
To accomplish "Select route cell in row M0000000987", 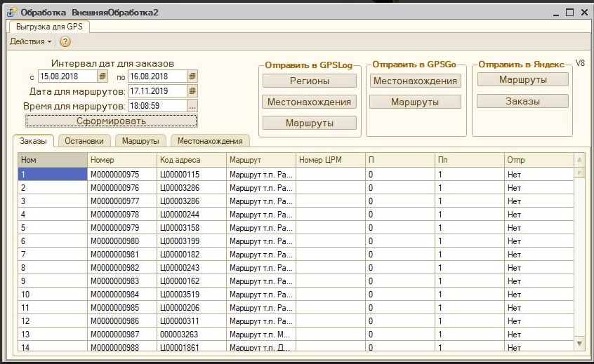I will coord(261,335).
